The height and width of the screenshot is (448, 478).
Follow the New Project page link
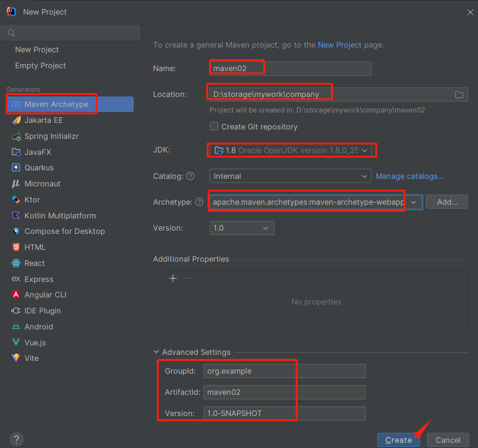click(x=340, y=45)
